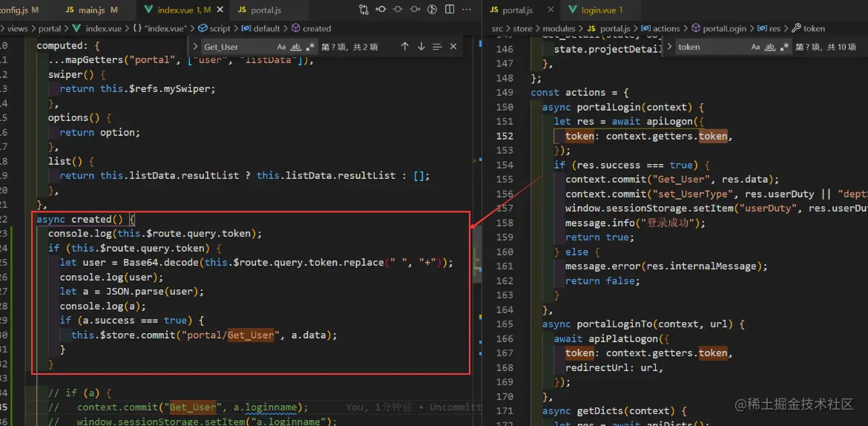Open 'portal' folder breadcrumb in left editor
Image resolution: width=868 pixels, height=426 pixels.
pos(50,28)
